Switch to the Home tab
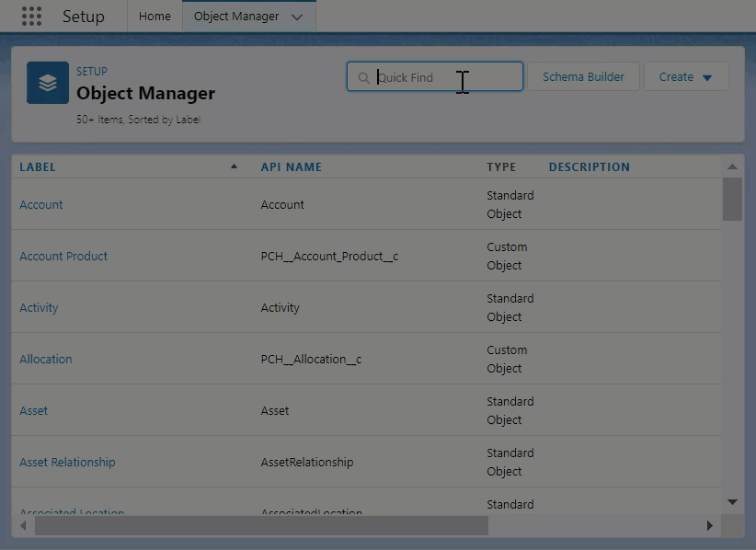Viewport: 756px width, 550px height. tap(155, 17)
